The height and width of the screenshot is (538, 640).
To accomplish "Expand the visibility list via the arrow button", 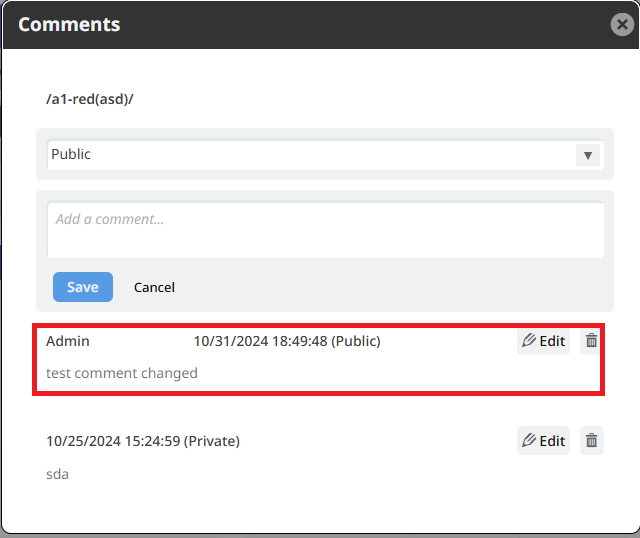I will pyautogui.click(x=588, y=155).
